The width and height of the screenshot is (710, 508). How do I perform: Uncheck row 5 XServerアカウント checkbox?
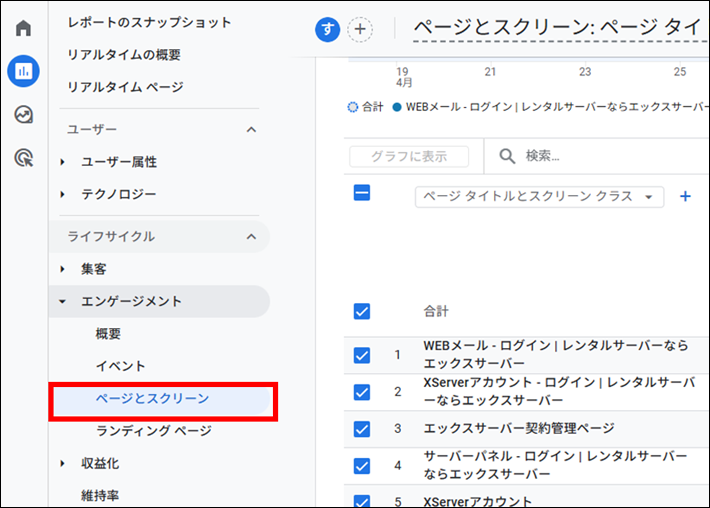[362, 501]
